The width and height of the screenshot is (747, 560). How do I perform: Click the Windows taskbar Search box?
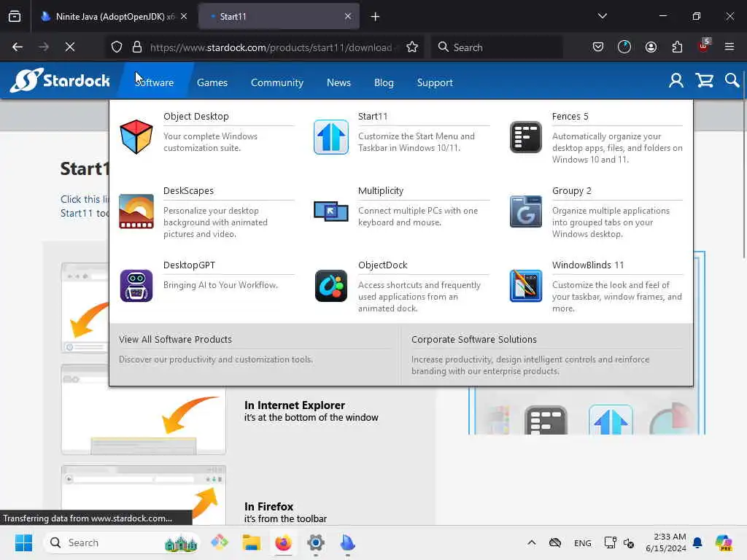click(122, 542)
